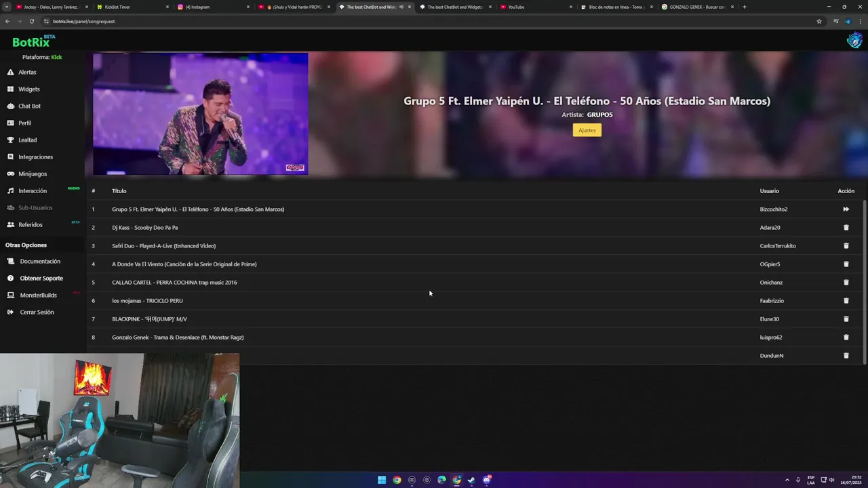Open Steam from the taskbar
Viewport: 868px width, 488px height.
[x=471, y=480]
